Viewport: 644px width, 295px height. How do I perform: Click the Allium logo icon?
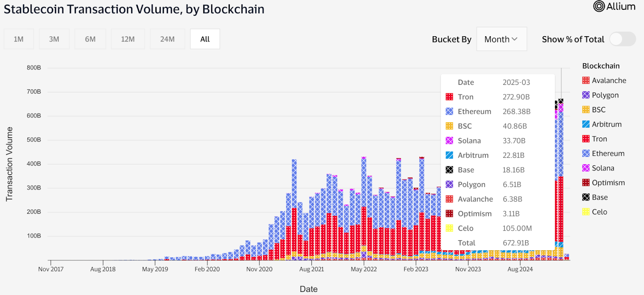(599, 6)
